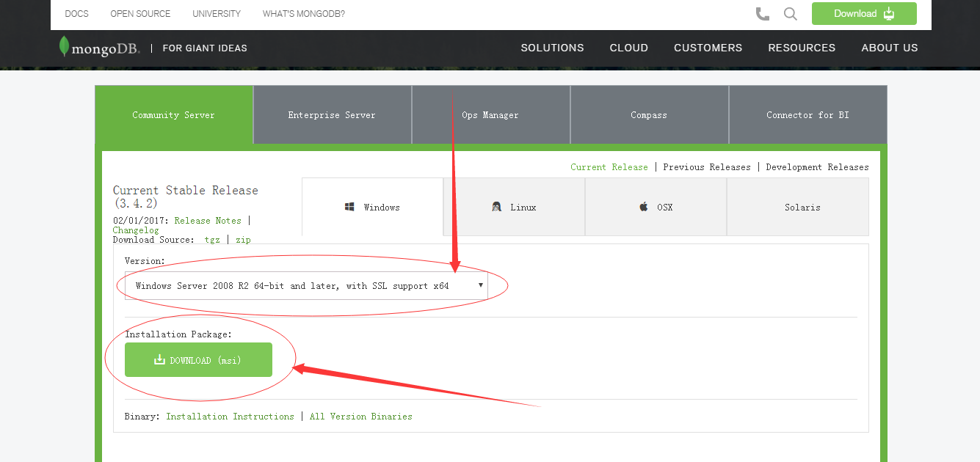Switch to Enterprise Server tab
Screen dimensions: 980x462
332,115
